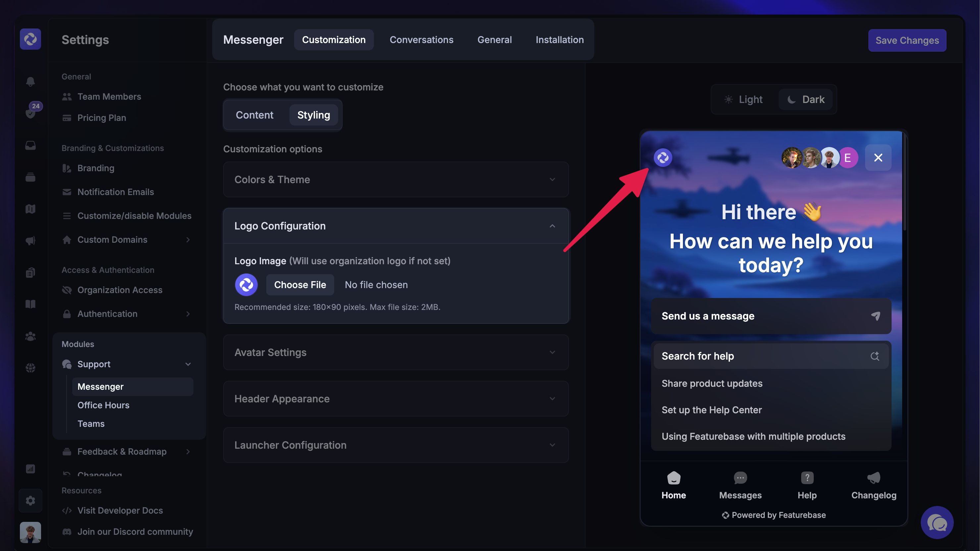Click the notification bell sidebar icon
This screenshot has height=551, width=980.
point(30,81)
